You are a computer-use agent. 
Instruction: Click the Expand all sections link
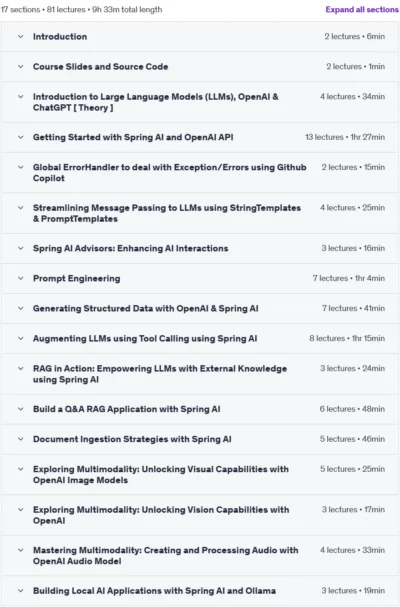pos(362,9)
